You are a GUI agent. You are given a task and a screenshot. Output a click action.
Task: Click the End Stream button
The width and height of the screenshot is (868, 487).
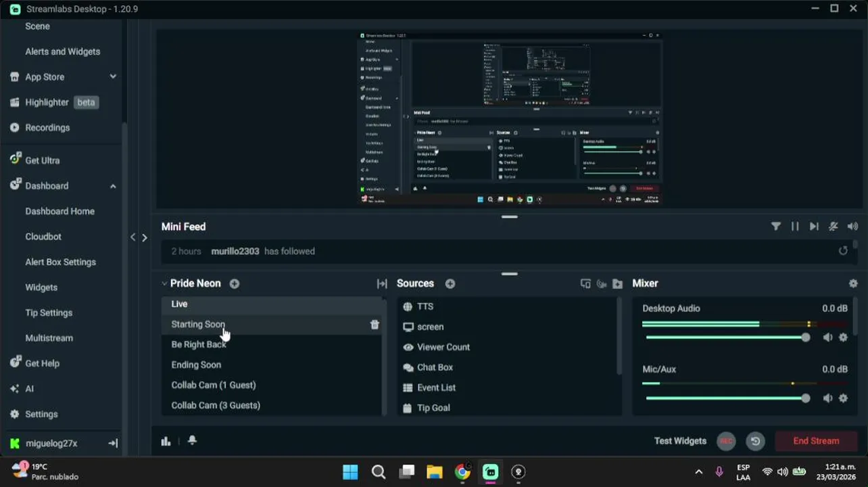point(816,441)
